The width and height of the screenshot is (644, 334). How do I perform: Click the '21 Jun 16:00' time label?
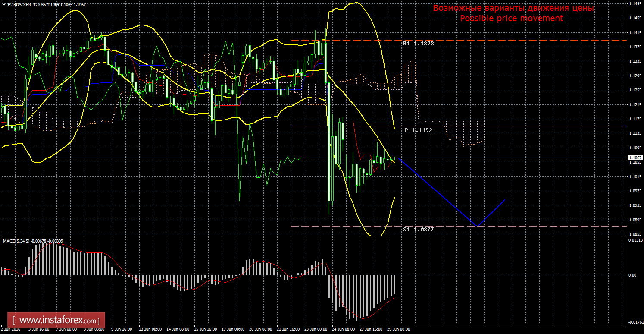coord(288,329)
